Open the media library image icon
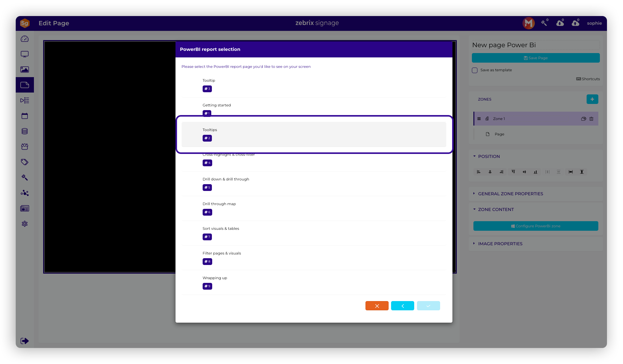 coord(25,70)
